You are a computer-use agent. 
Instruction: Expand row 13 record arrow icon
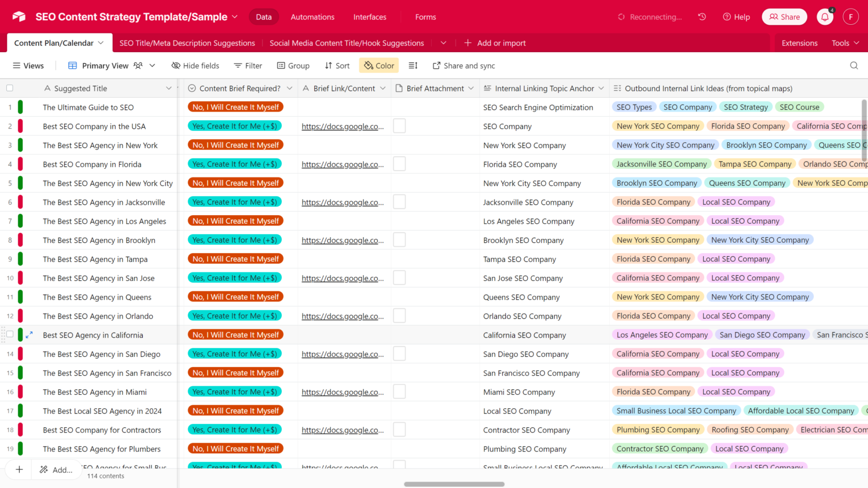pyautogui.click(x=30, y=335)
